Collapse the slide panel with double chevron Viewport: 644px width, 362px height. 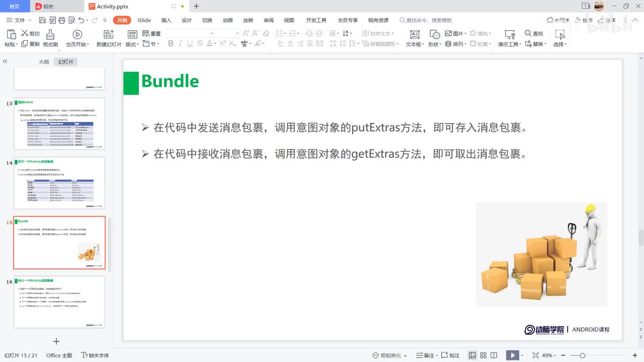click(5, 61)
